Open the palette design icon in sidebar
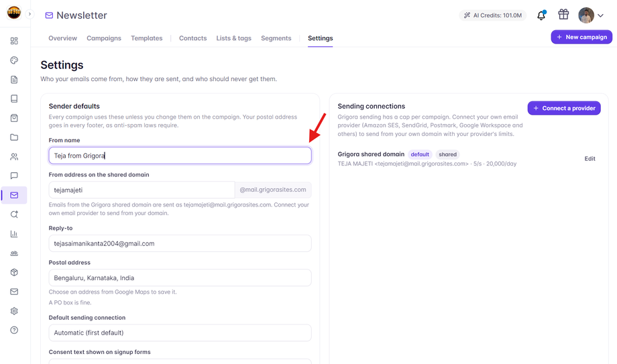 [14, 60]
